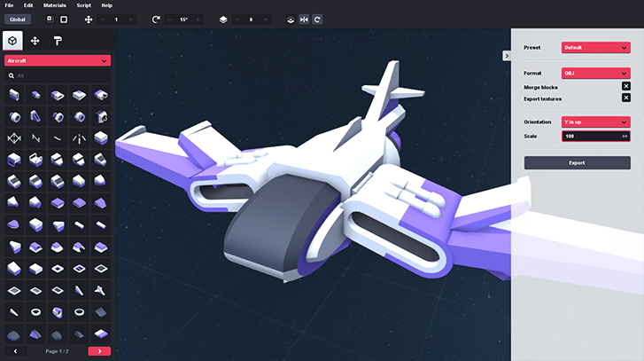Screen dimensions: 644x361
Task: Open the Orientation dropdown set to Y is up
Action: point(594,122)
